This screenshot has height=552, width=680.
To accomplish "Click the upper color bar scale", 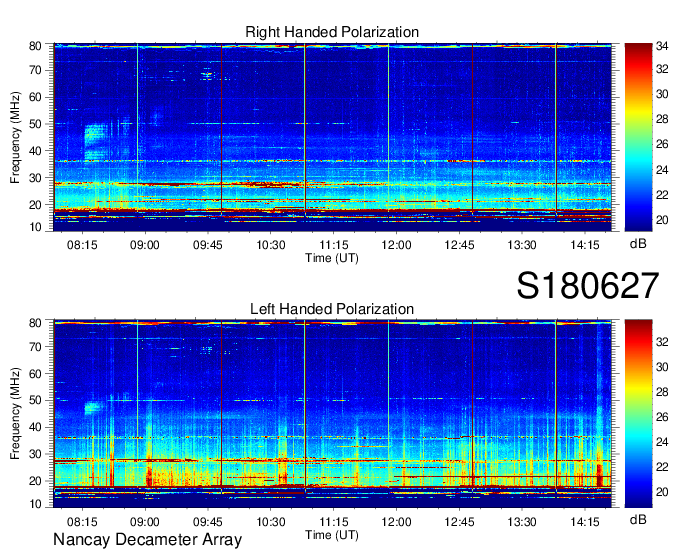I will coord(638,137).
